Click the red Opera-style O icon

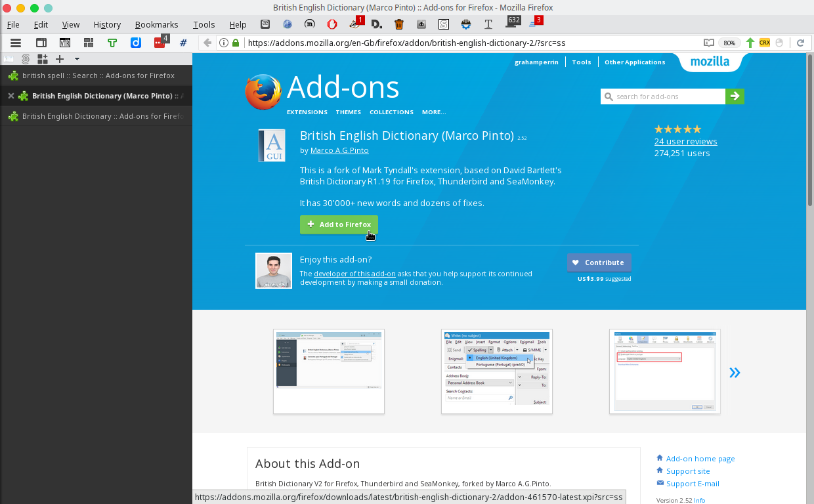[332, 24]
